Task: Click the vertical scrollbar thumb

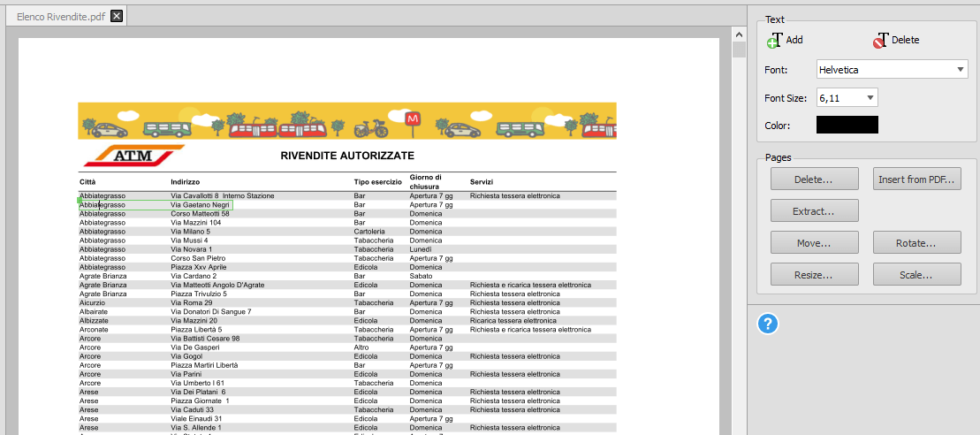Action: coord(740,50)
